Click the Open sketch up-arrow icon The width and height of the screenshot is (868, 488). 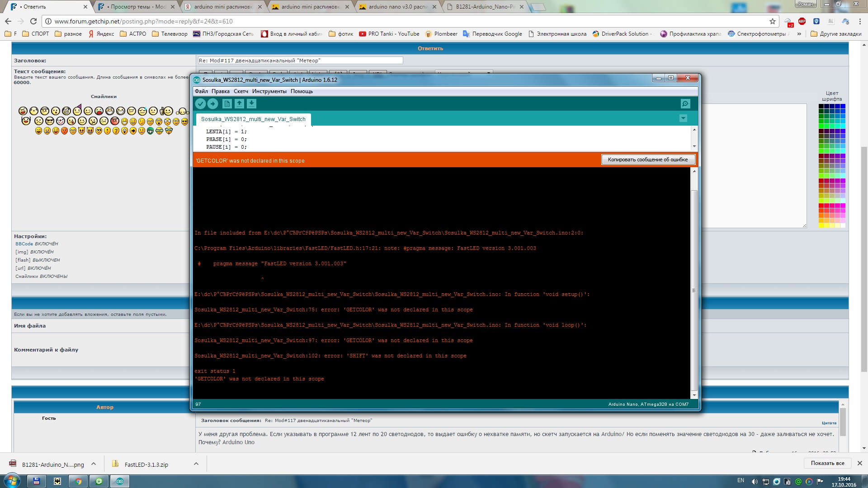click(239, 104)
